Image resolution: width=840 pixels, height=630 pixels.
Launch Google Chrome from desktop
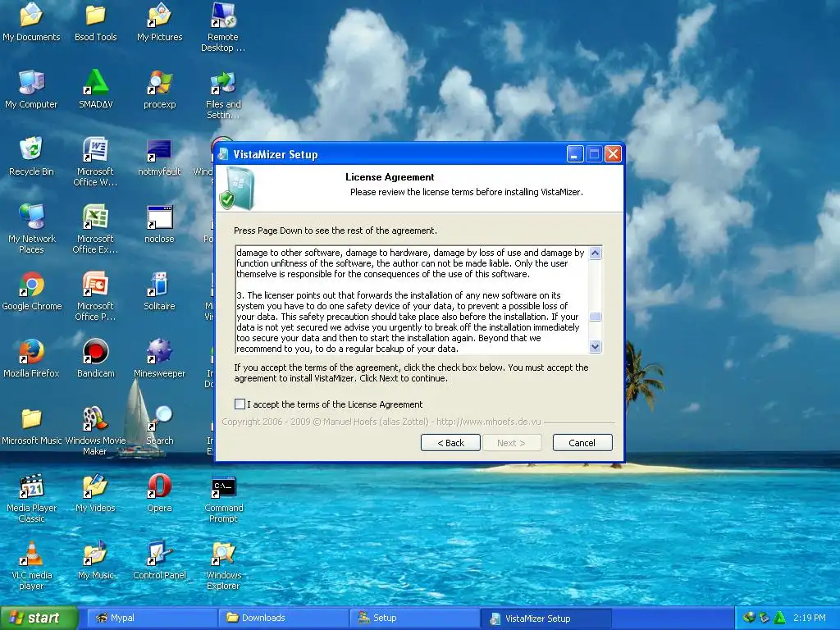[31, 291]
